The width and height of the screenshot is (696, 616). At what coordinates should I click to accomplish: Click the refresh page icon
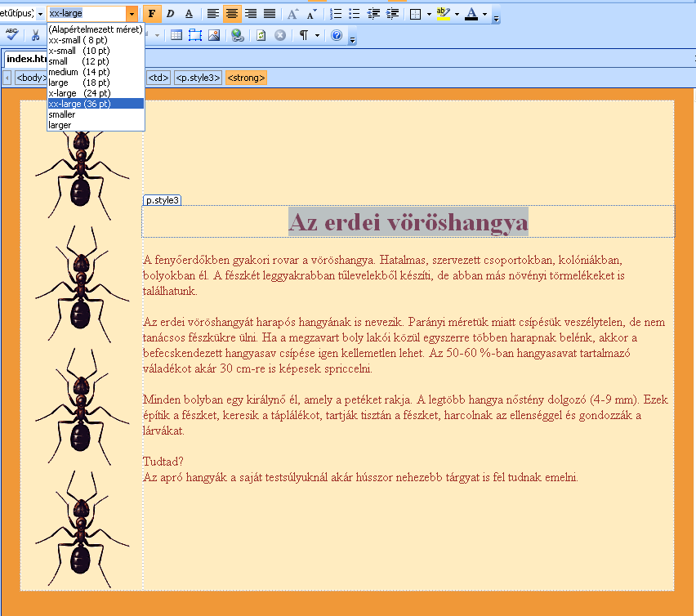click(261, 35)
